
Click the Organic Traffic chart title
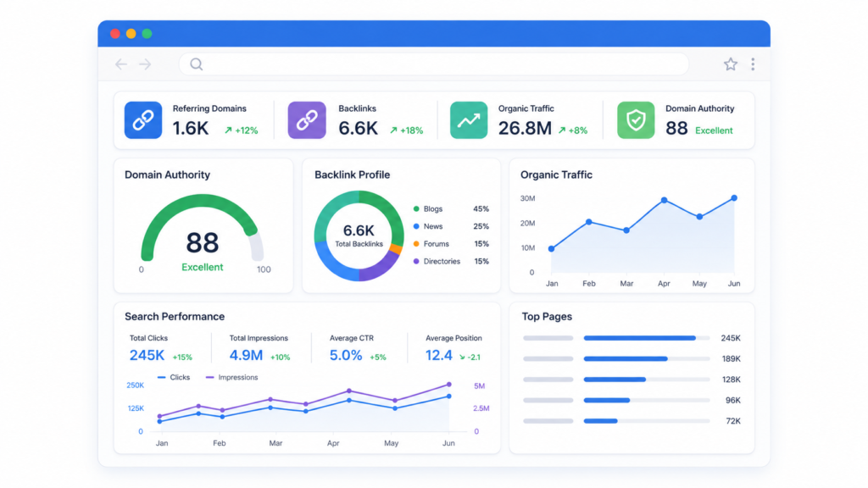(556, 175)
